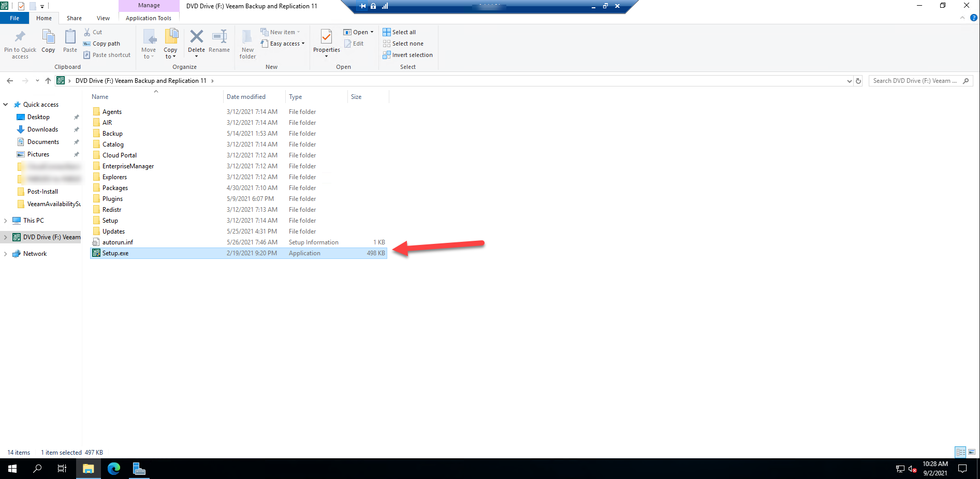Viewport: 980px width, 479px height.
Task: Click Copy path in Clipboard group
Action: 102,43
